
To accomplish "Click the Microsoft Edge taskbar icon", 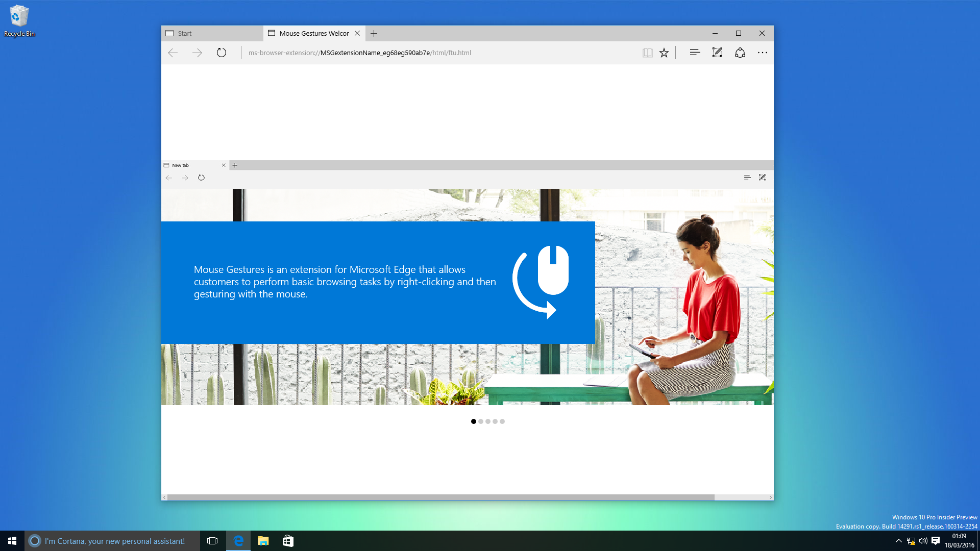I will pos(238,541).
